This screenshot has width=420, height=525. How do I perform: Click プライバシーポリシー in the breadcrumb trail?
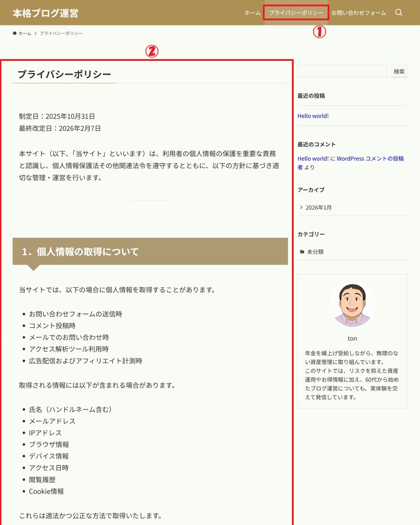pos(61,33)
